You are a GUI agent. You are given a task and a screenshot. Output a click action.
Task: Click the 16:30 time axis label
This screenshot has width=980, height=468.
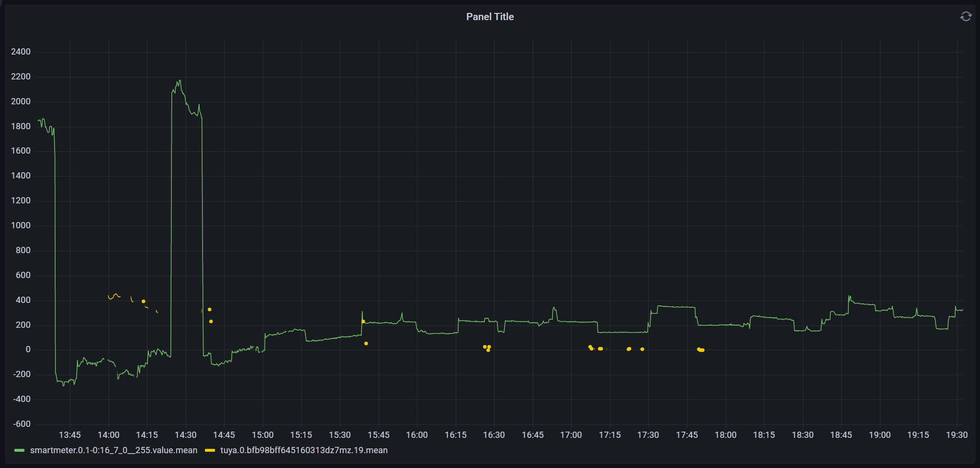click(494, 435)
